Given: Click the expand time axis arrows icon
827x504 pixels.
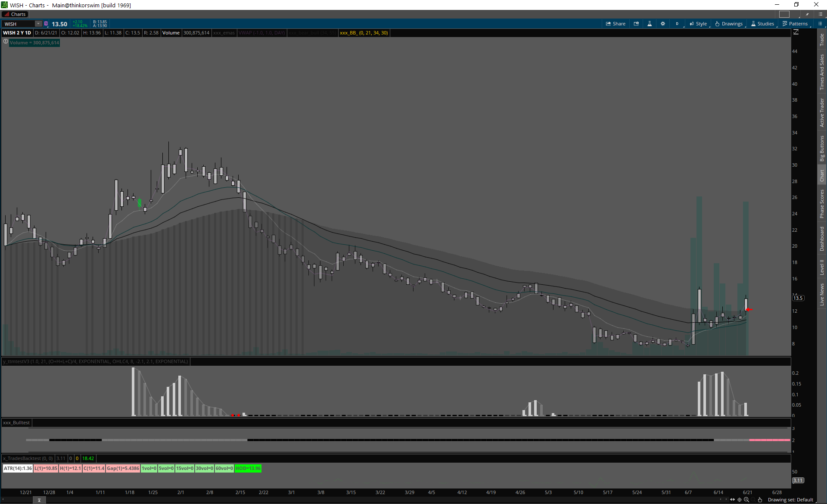Looking at the screenshot, I should (733, 500).
